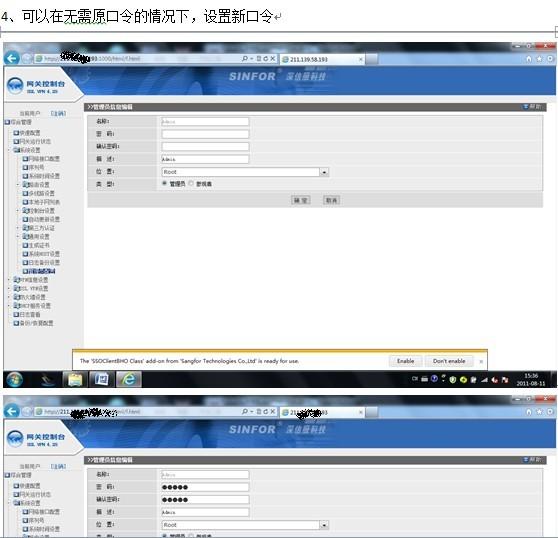Expand the 路由设置 tree node
Viewport: 558px width, 538px height.
pyautogui.click(x=19, y=185)
